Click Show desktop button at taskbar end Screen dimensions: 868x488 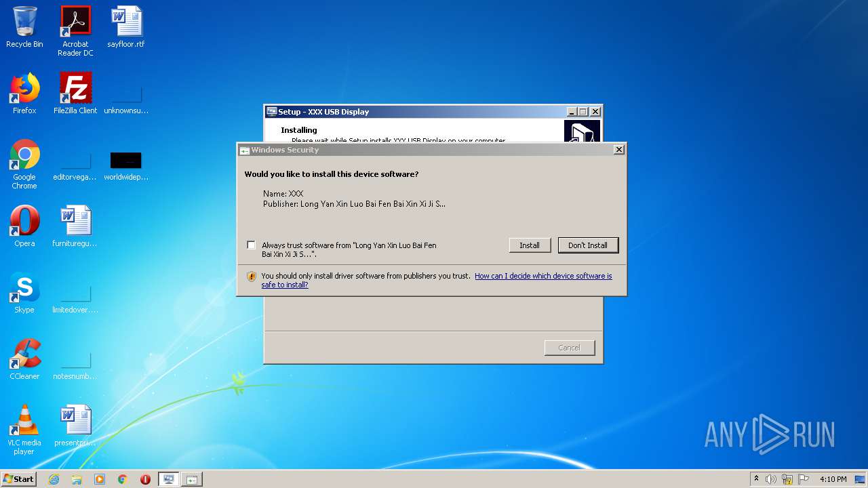pos(861,479)
